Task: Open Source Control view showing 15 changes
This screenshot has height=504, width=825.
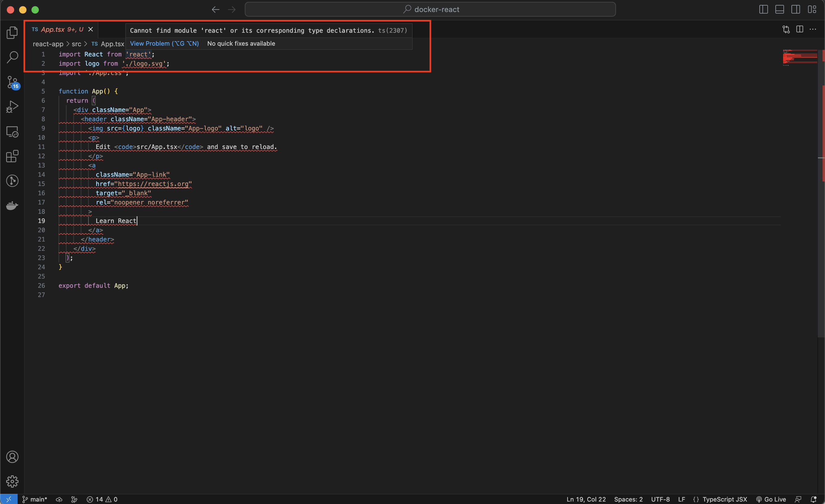Action: click(12, 83)
